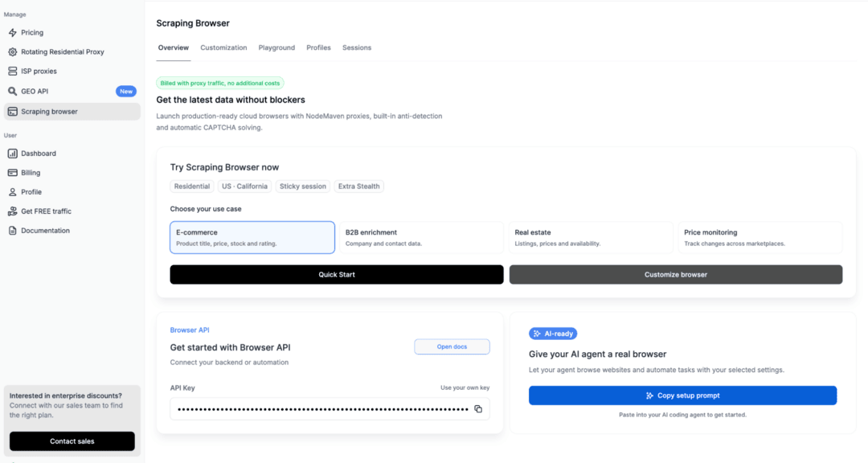Click the Try Scraping Browser now heading
868x463 pixels.
tap(224, 167)
